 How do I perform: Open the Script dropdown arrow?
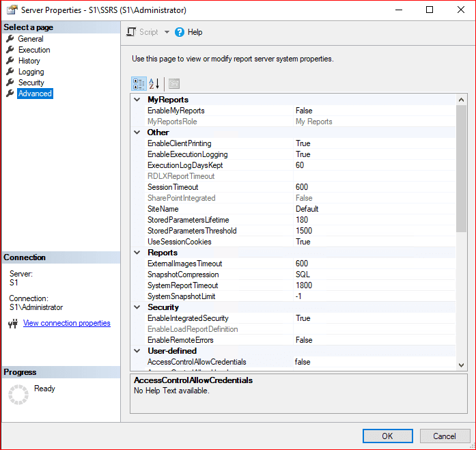coord(167,32)
